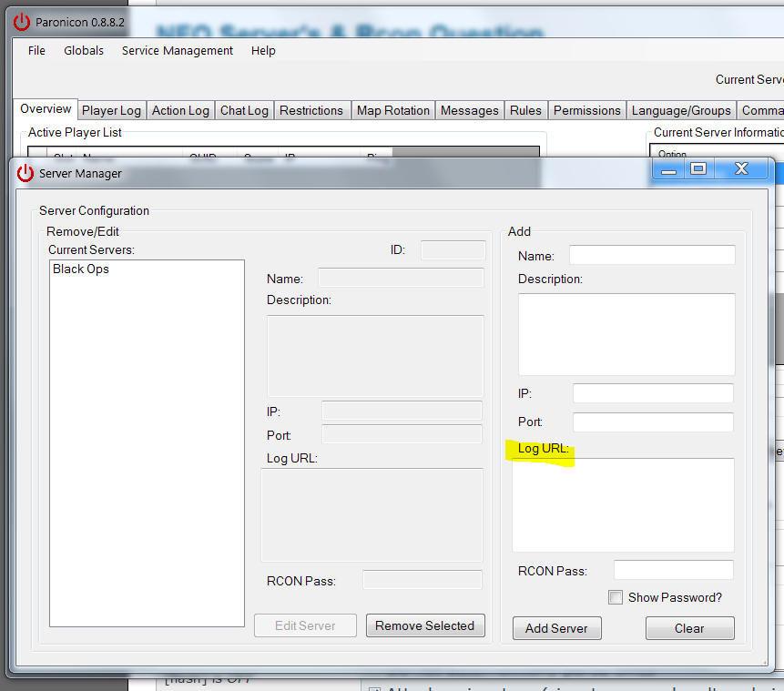Screen dimensions: 784x691
Task: Select Black Ops in Current Servers list
Action: [81, 269]
